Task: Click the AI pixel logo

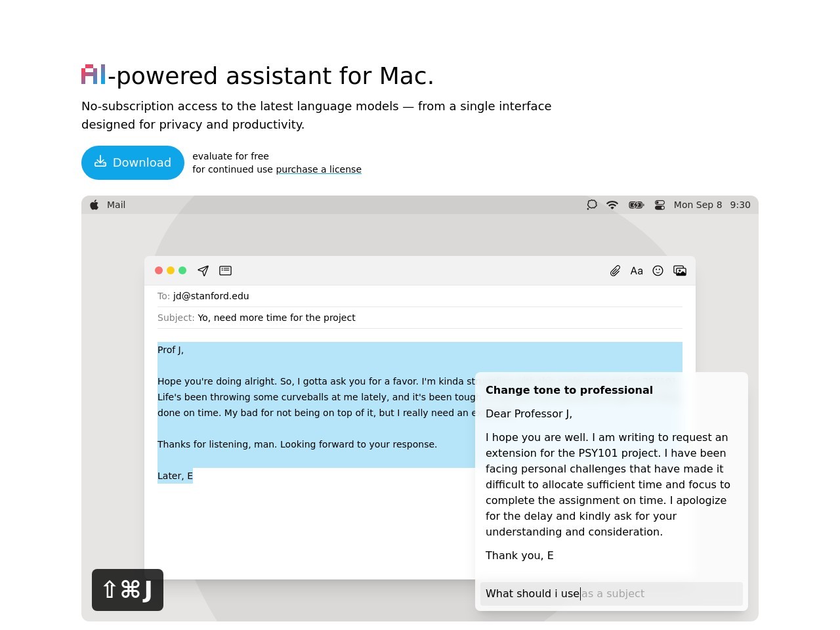Action: [93, 74]
